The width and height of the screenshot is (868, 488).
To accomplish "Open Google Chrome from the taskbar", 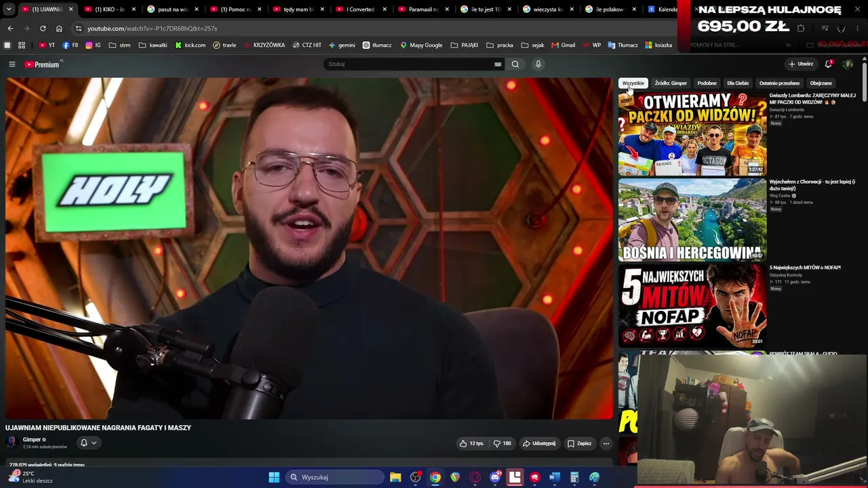I will click(435, 477).
